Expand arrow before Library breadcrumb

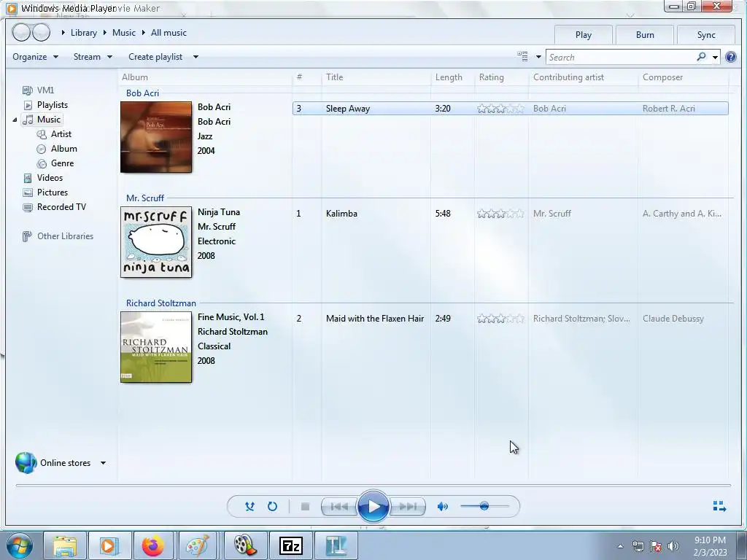tap(63, 33)
